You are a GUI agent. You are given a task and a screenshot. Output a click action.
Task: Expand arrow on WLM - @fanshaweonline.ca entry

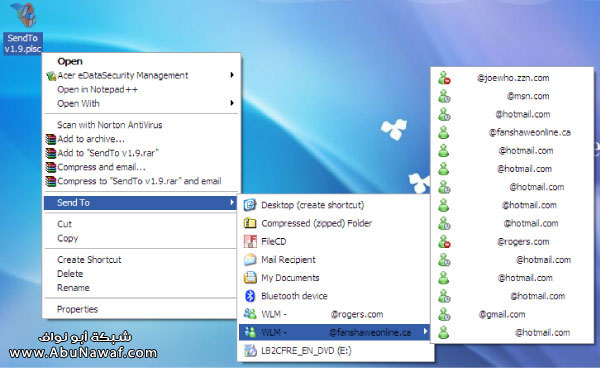(425, 332)
